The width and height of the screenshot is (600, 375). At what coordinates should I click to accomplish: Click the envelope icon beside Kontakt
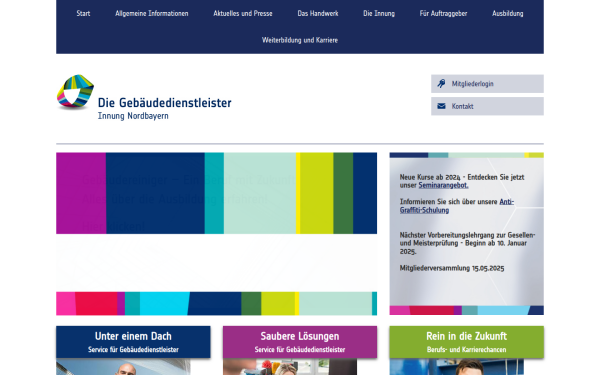441,106
